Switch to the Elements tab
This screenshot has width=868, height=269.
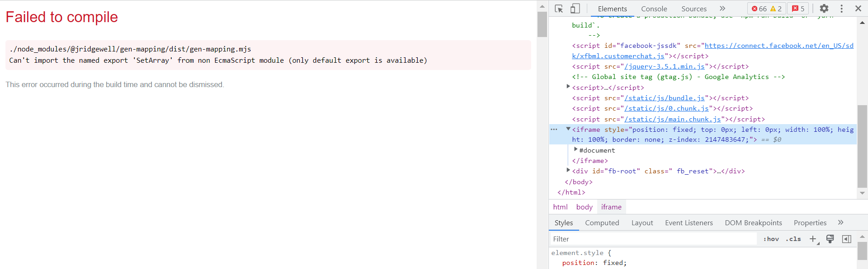tap(612, 9)
